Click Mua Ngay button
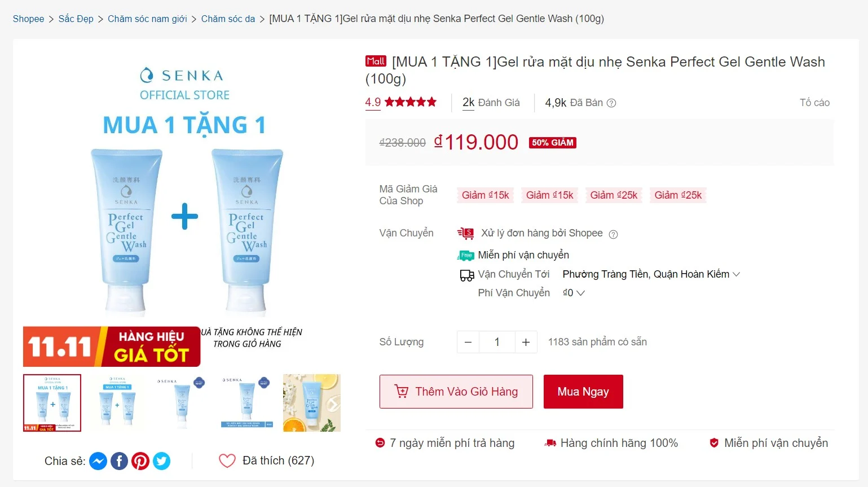The width and height of the screenshot is (868, 487). 583,392
